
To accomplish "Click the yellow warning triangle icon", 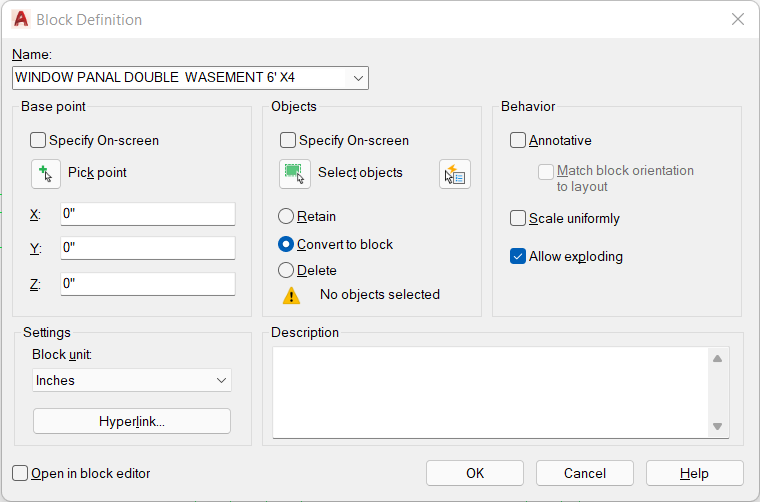I will pos(291,296).
